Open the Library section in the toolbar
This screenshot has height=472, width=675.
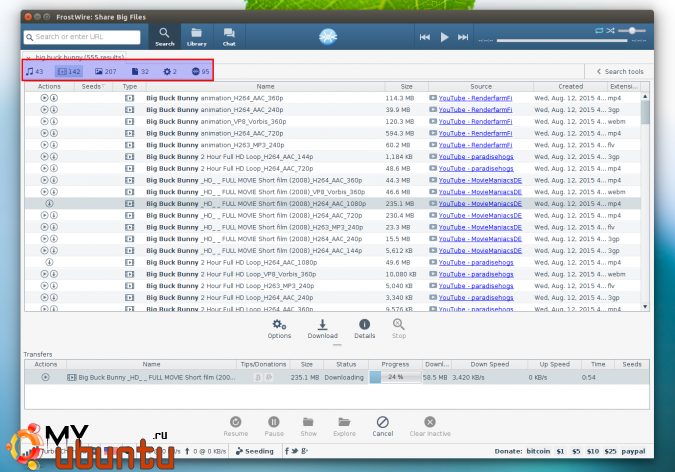click(x=196, y=37)
